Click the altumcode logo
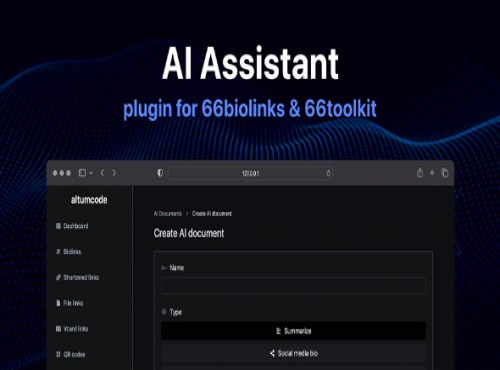The image size is (500, 370). (89, 200)
